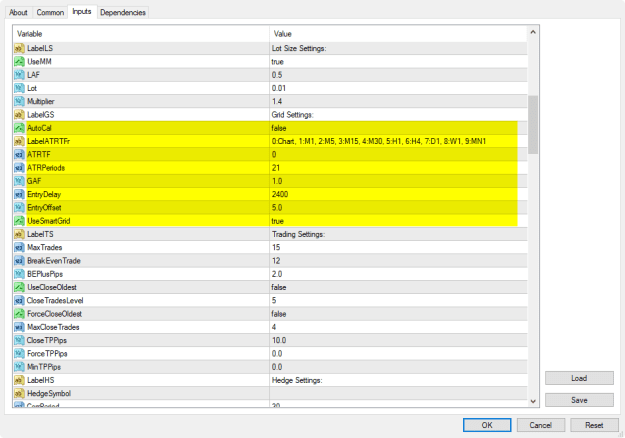Screen dimensions: 625x438
Task: Click the OK button
Action: [x=487, y=425]
